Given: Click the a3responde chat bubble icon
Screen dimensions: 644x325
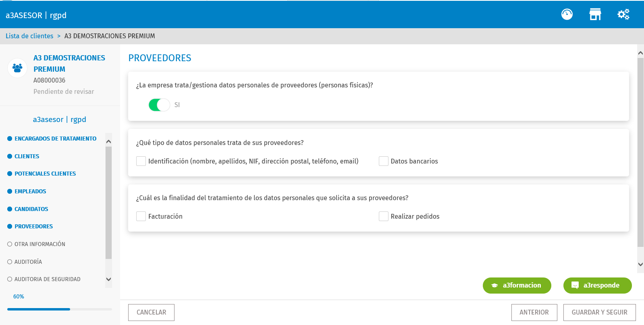Looking at the screenshot, I should [x=575, y=286].
